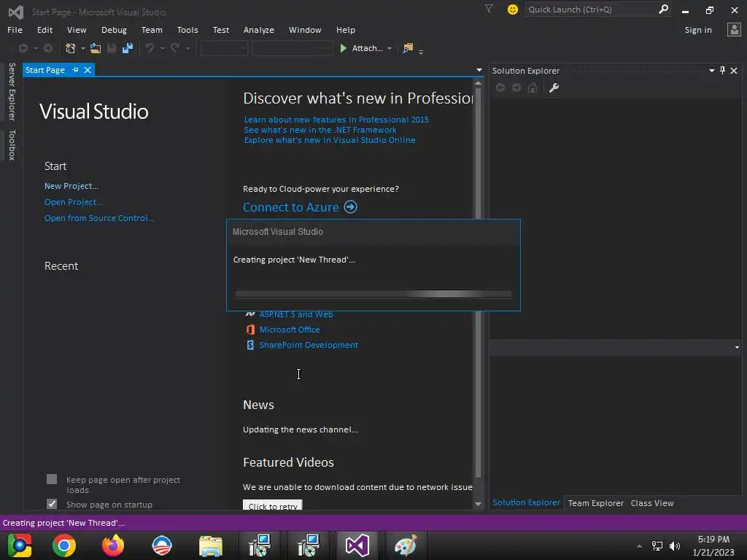Click the Microsoft Office icon in the platform list
The width and height of the screenshot is (747, 560).
pos(250,330)
